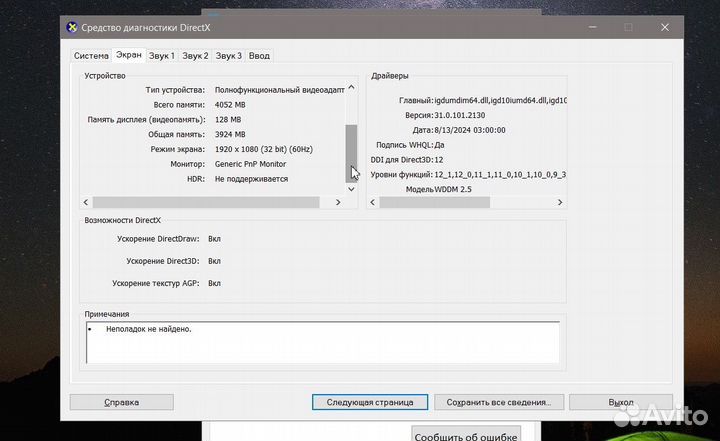Select the Экран tab
The image size is (720, 441).
tap(129, 55)
